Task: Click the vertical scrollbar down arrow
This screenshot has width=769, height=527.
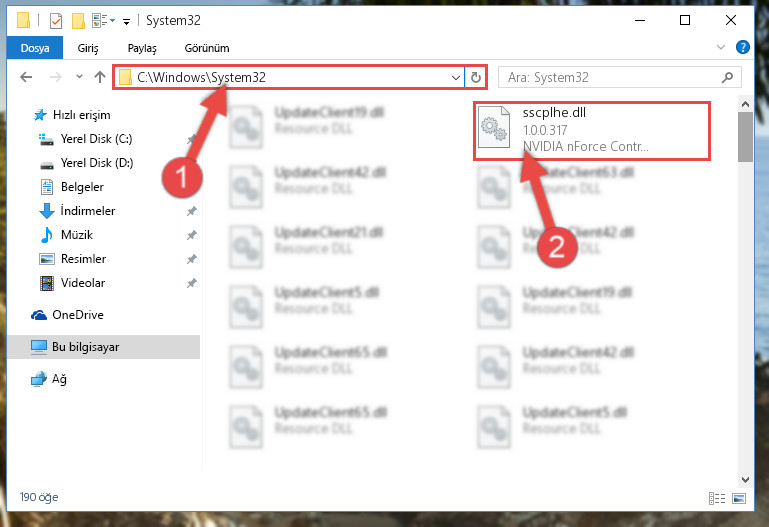Action: click(745, 479)
